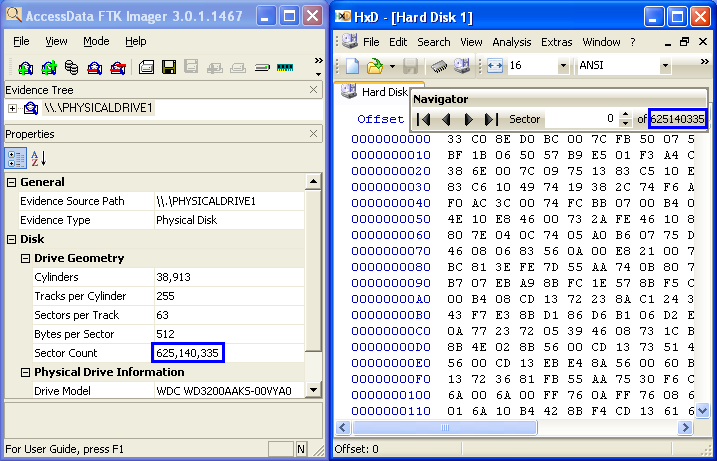Click the Add Evidence Item icon

coord(25,67)
